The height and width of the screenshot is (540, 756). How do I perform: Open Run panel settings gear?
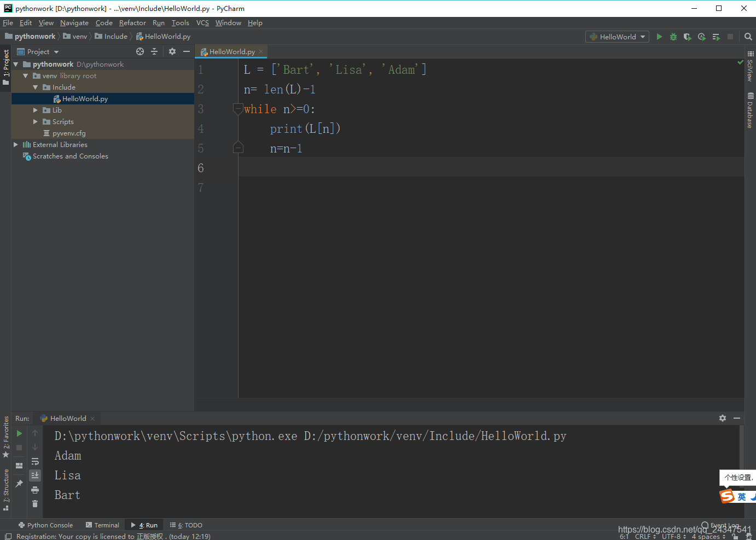(723, 418)
